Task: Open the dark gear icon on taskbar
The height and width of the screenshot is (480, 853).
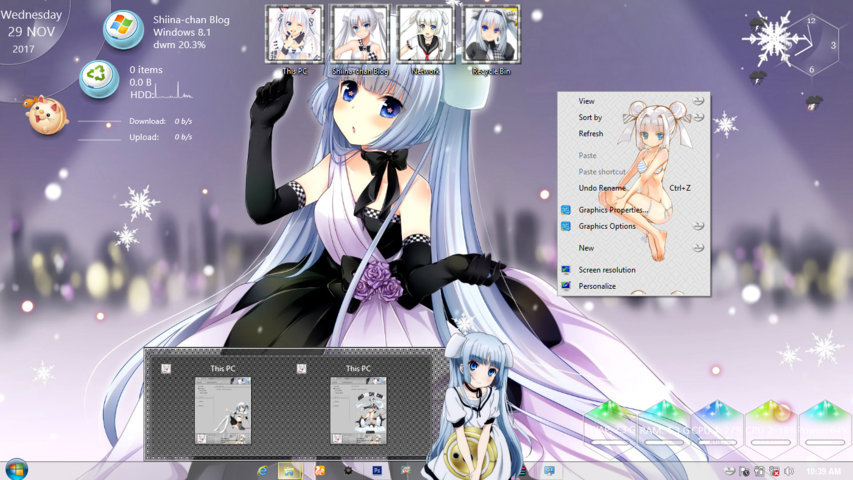Action: 348,470
